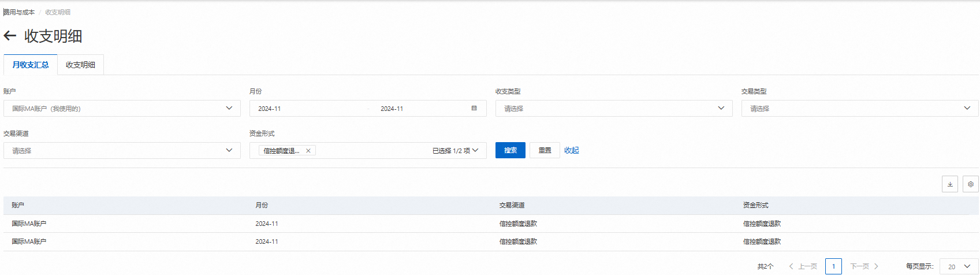Open the 收支类型 dropdown
The width and height of the screenshot is (980, 275).
coord(614,109)
